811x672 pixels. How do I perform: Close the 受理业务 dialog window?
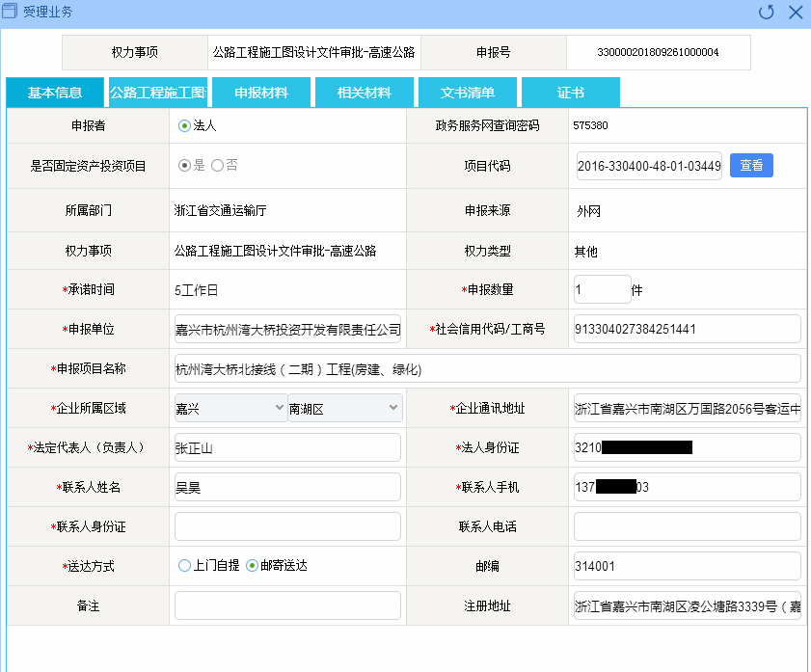point(796,13)
